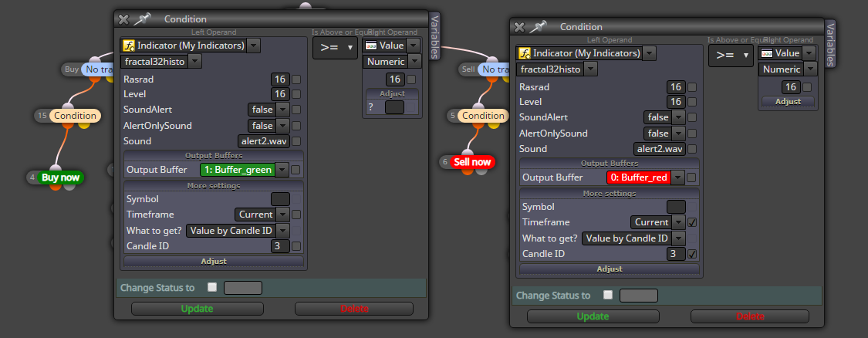This screenshot has width=868, height=338.
Task: Click Adjust bar at bottom of left panel
Action: click(213, 261)
